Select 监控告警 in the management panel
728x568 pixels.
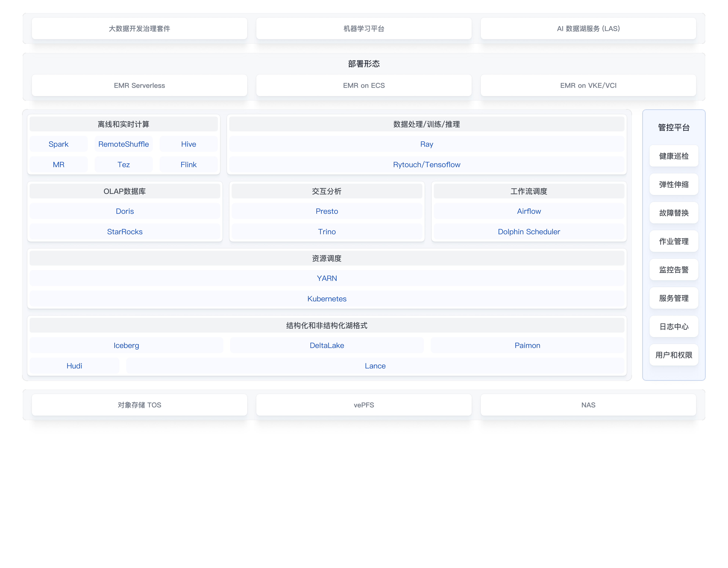pyautogui.click(x=674, y=270)
